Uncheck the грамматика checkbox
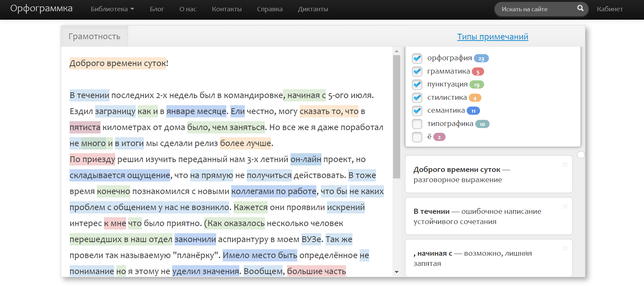Viewport: 644px width, 286px height. pos(417,71)
